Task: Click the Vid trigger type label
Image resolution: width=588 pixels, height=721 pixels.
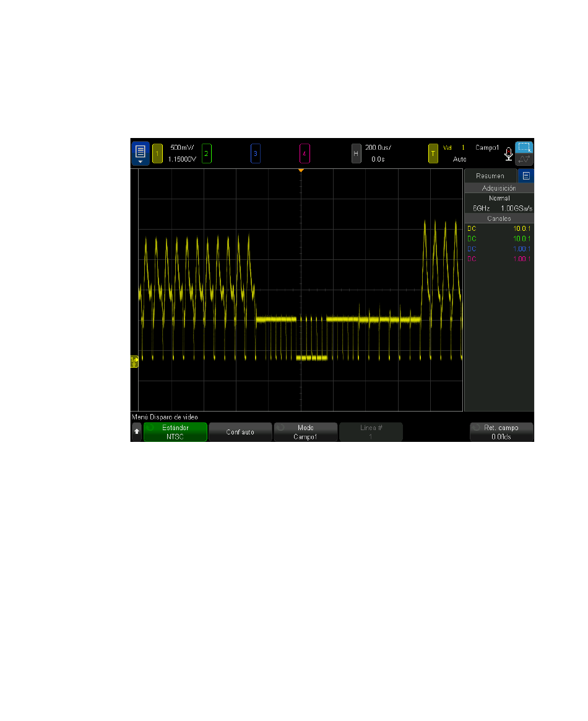Action: tap(447, 147)
